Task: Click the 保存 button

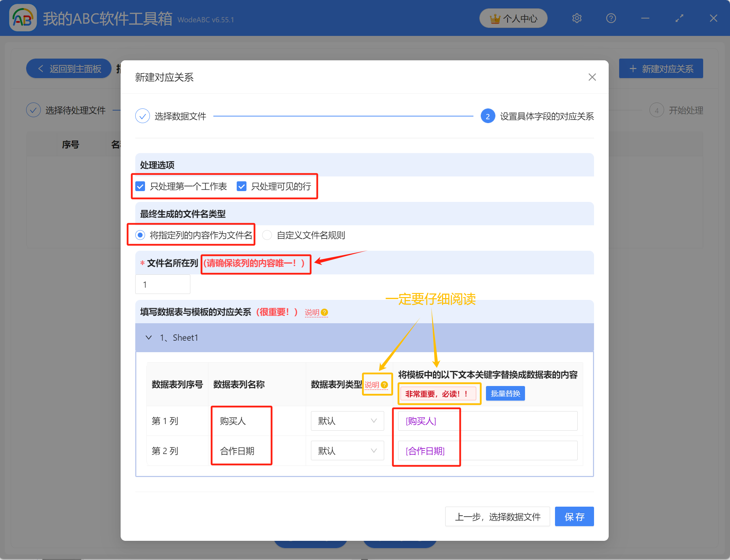Action: pyautogui.click(x=574, y=516)
